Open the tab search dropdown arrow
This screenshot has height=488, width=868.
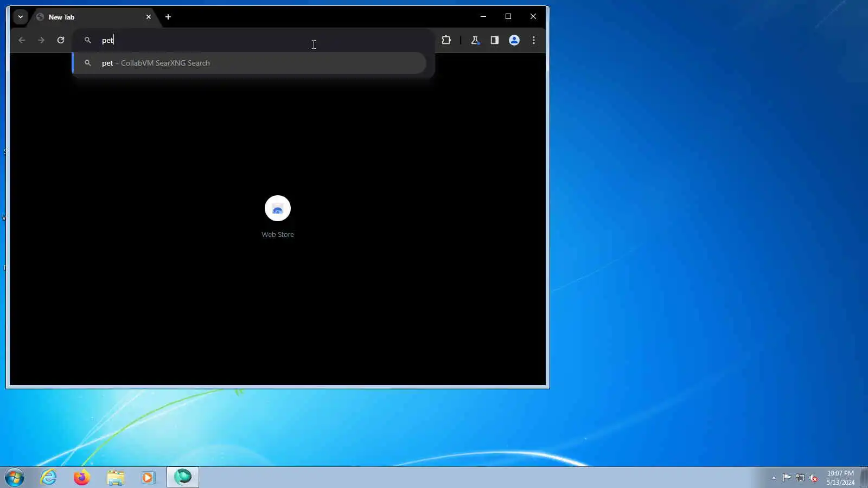click(x=21, y=17)
